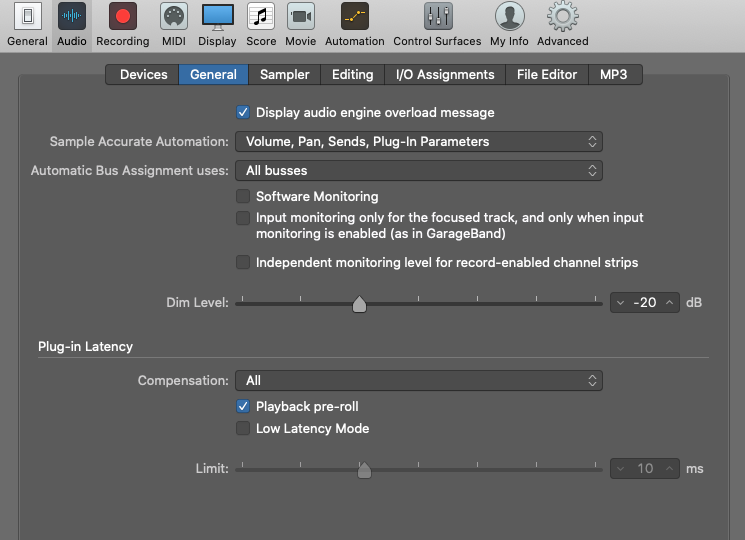The height and width of the screenshot is (540, 745).
Task: Disable the Playback pre-roll checkbox
Action: [243, 407]
